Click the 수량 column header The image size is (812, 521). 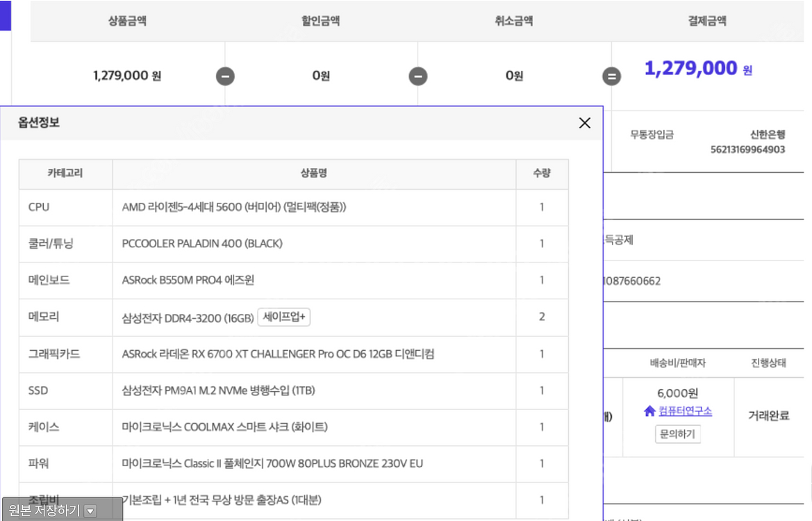click(542, 173)
